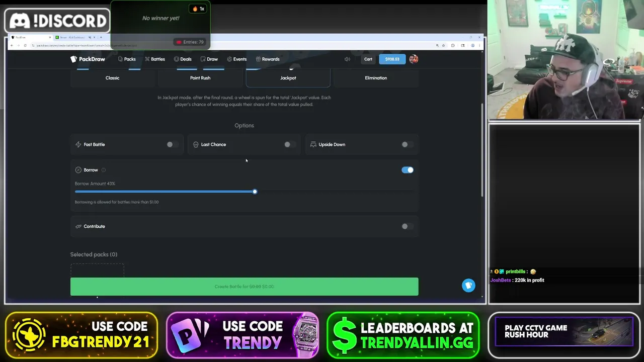Open the Events page
The width and height of the screenshot is (644, 362).
click(237, 59)
